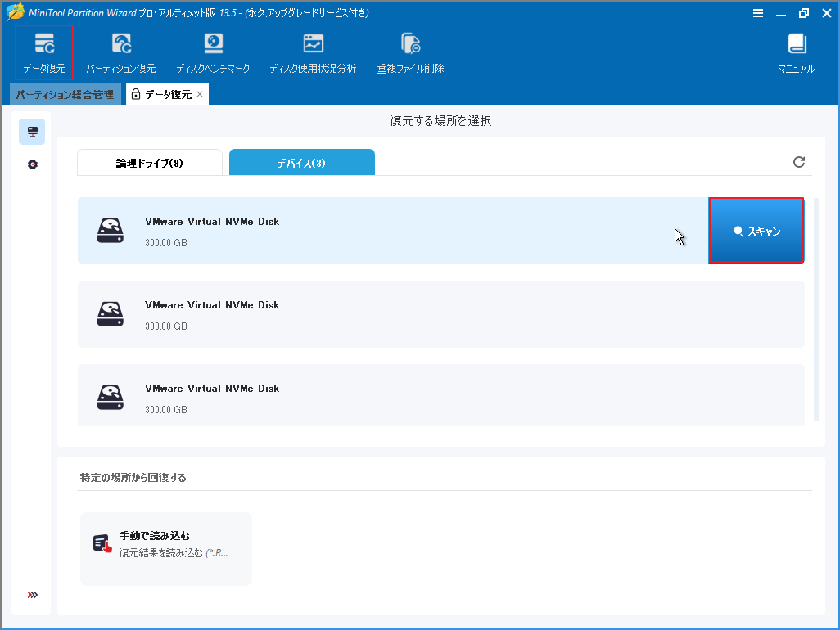Select the second VMware Virtual NVMe Disk

tap(327, 314)
